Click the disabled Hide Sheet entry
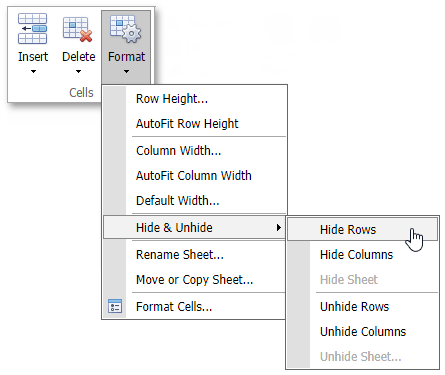 [362, 280]
